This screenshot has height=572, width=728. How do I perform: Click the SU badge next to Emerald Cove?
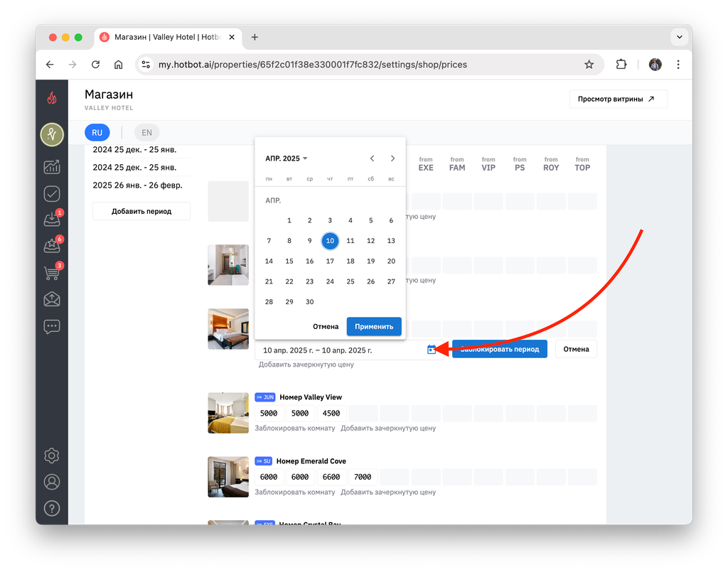[x=263, y=461]
